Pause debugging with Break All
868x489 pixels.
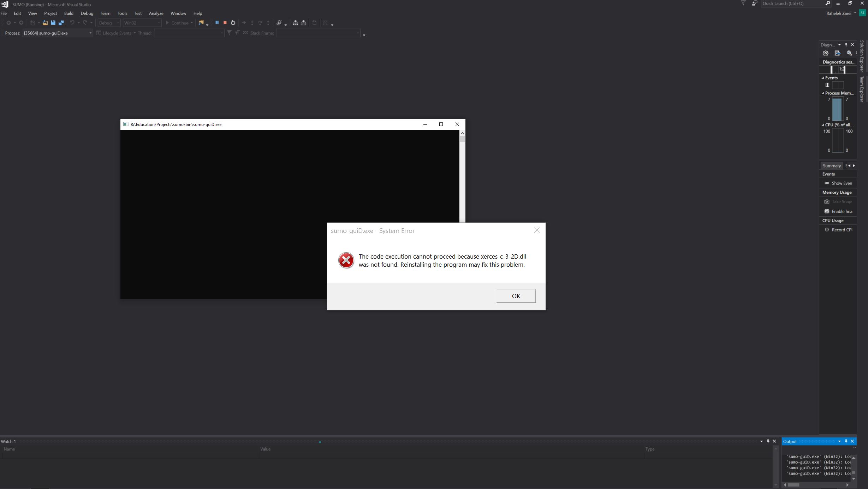[x=217, y=23]
